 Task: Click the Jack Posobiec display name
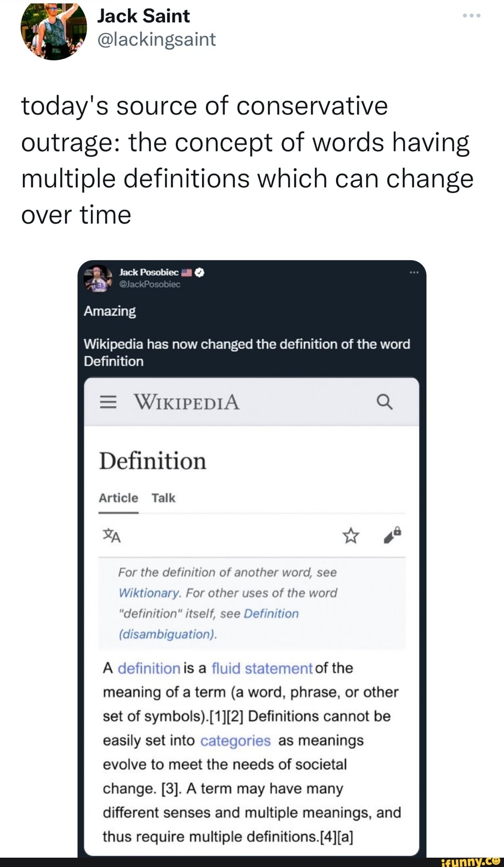(x=149, y=272)
